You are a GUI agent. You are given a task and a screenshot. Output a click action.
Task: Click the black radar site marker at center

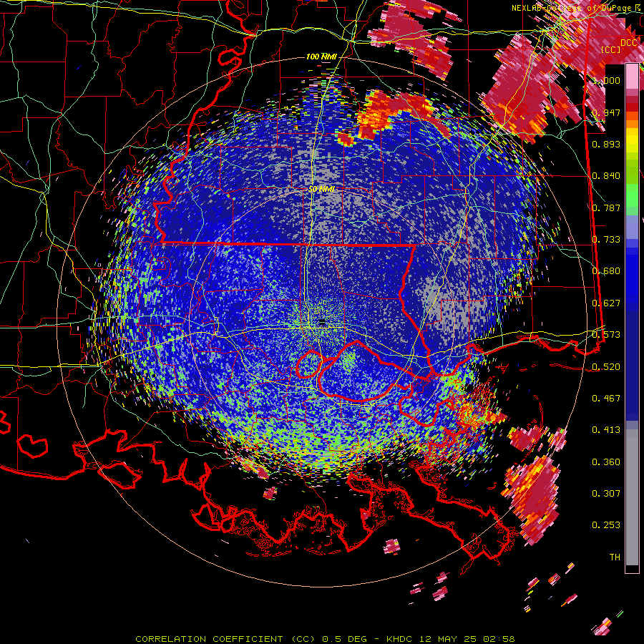coord(322,323)
